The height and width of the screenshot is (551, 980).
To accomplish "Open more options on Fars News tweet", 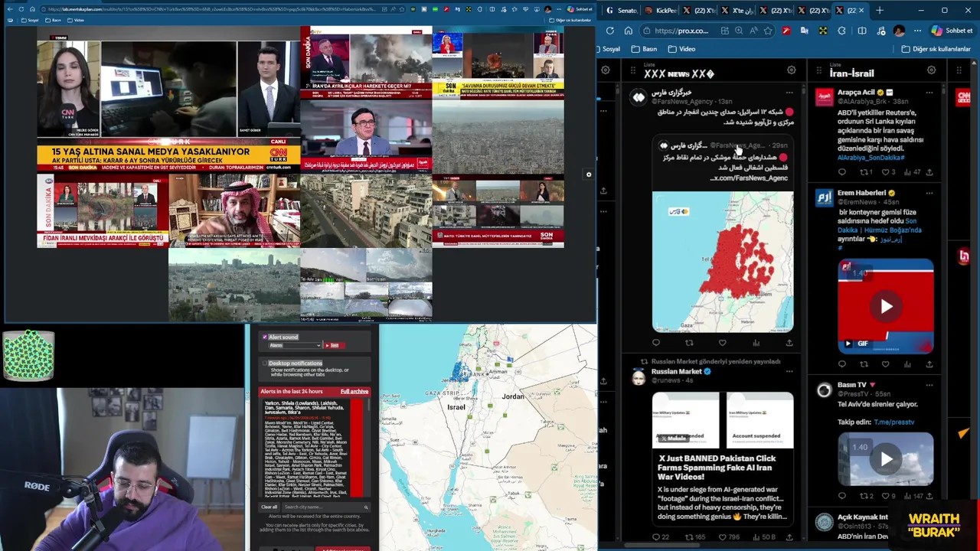I will (x=789, y=93).
